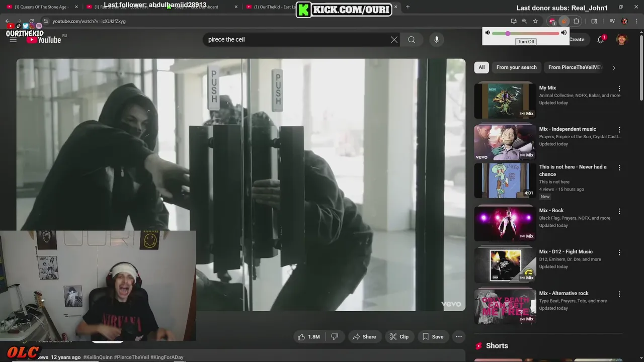Open options for Mix - Rock
Screen dimensions: 644x362
pos(619,211)
